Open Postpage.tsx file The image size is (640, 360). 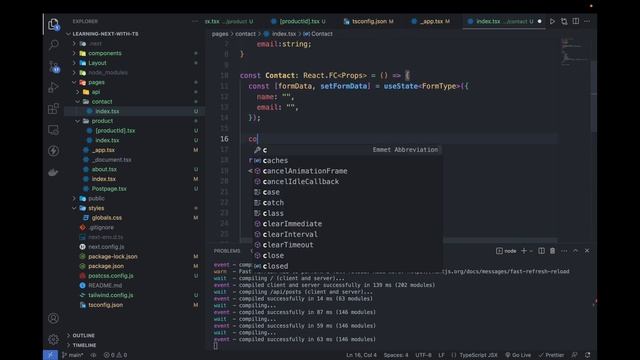109,189
